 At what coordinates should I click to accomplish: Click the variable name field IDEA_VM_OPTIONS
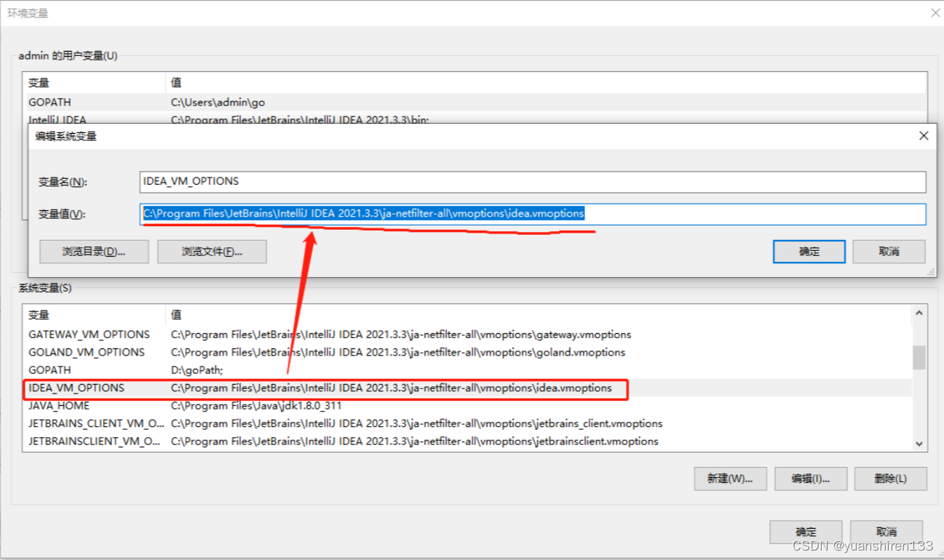532,182
